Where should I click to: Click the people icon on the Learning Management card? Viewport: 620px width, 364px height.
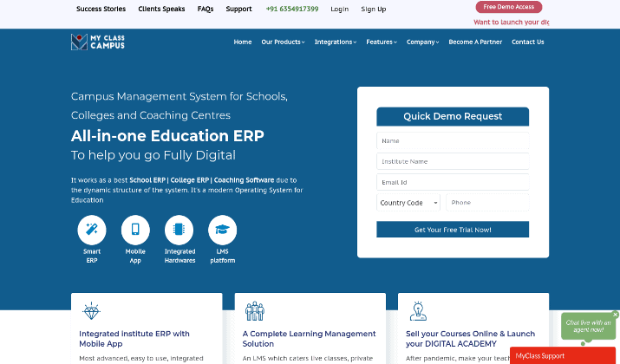click(255, 311)
